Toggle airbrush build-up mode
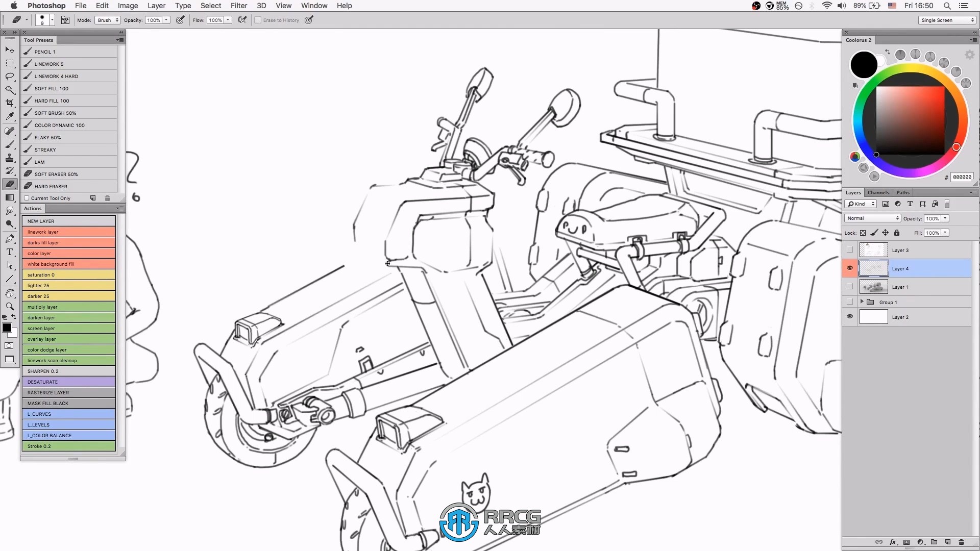Image resolution: width=980 pixels, height=551 pixels. tap(242, 20)
